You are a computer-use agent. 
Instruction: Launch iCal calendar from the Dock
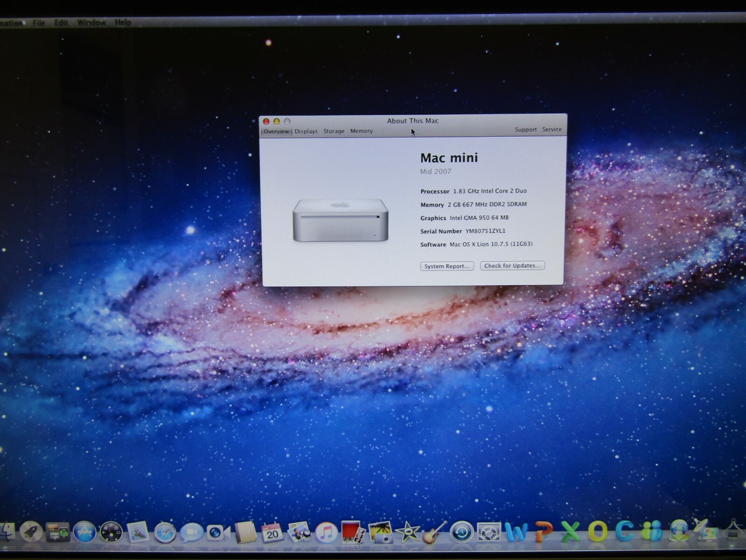click(x=272, y=532)
